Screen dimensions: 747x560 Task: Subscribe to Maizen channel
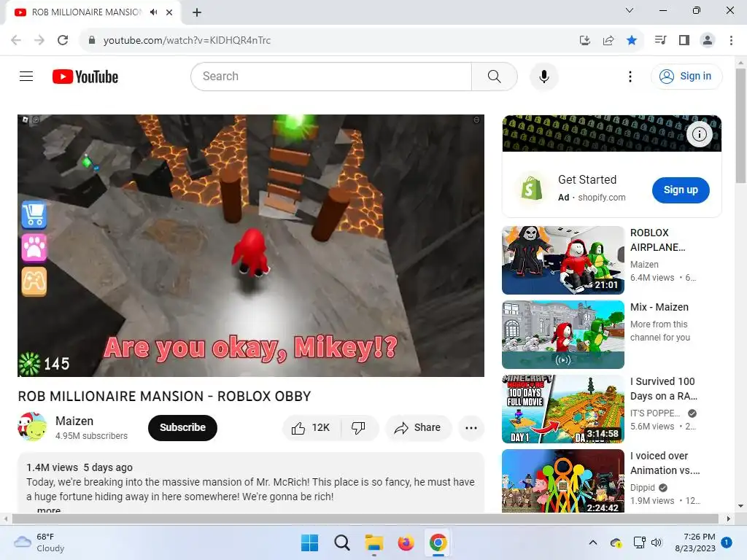(182, 427)
